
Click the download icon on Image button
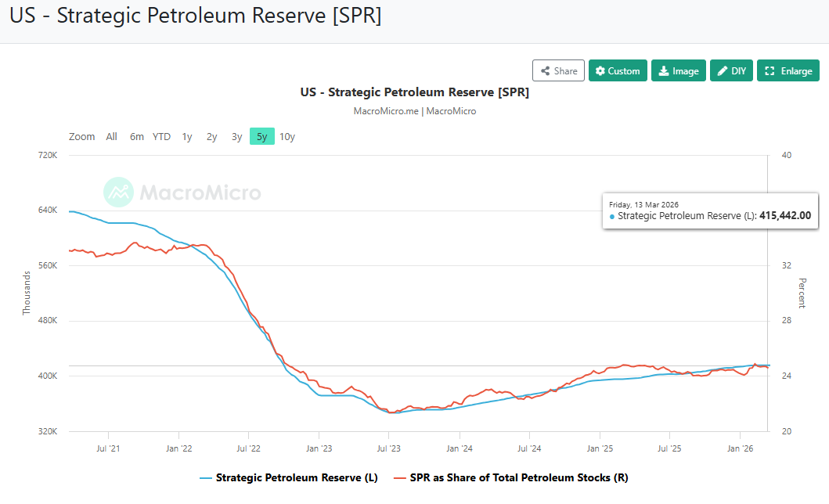[x=663, y=70]
